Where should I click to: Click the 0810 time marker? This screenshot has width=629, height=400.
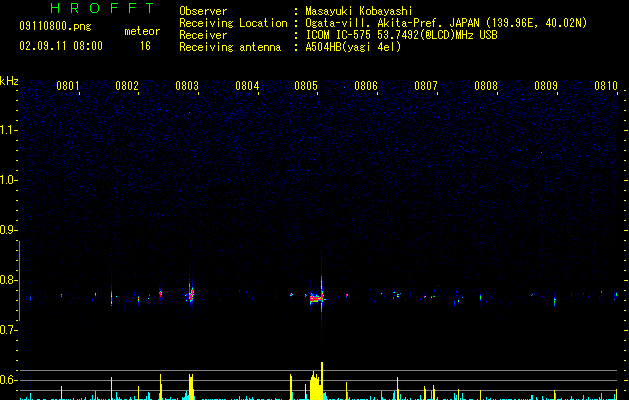[606, 86]
